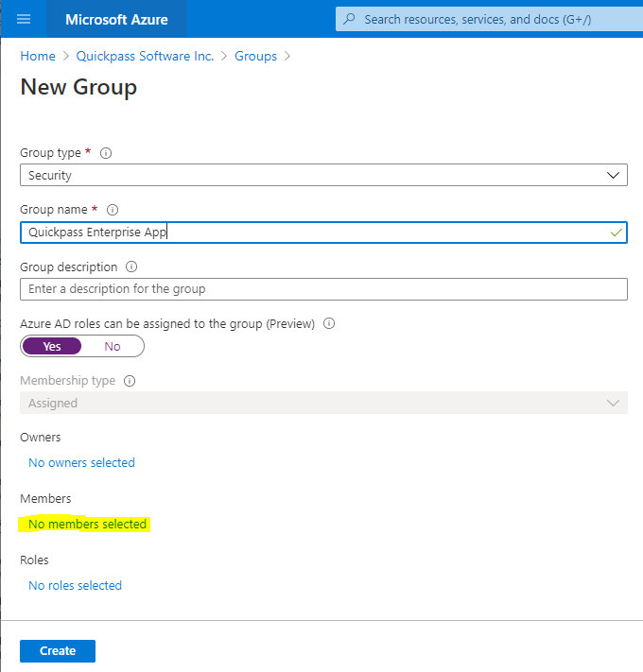Set Azure AD roles toggle to No
This screenshot has height=672, width=643.
113,346
